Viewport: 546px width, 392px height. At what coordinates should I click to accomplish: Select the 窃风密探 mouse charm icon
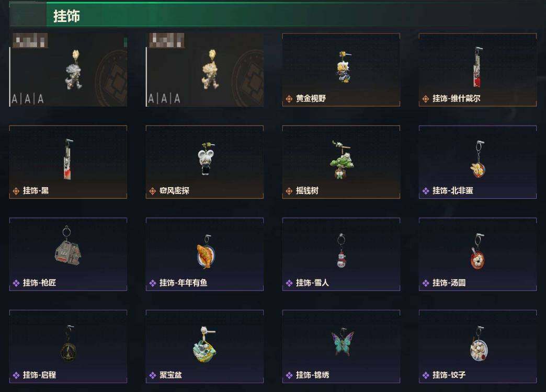206,158
